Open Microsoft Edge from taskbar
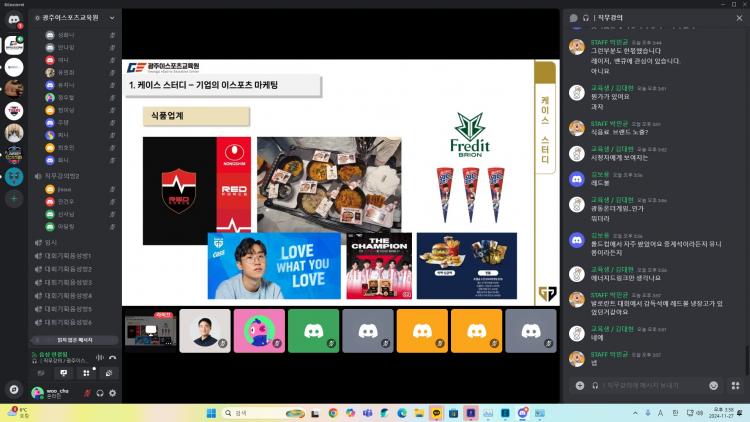Image resolution: width=750 pixels, height=422 pixels. [x=402, y=413]
